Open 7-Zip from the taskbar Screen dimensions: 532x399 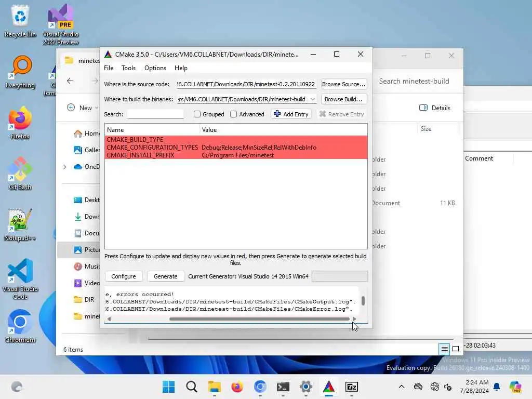(x=352, y=387)
